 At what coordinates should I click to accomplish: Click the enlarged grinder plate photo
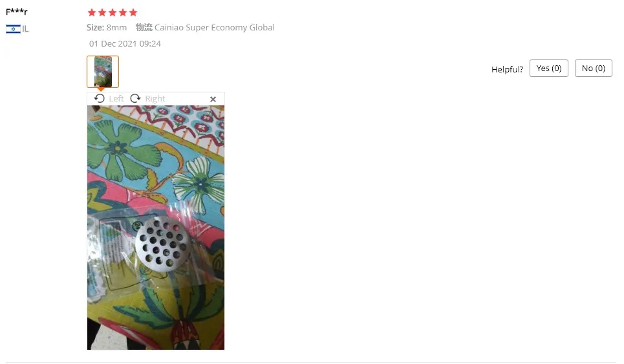click(156, 228)
